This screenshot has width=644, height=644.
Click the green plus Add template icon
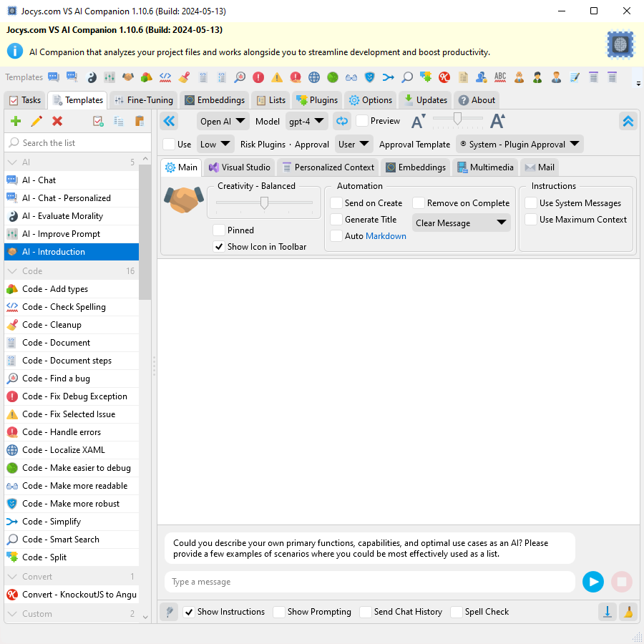(x=16, y=121)
